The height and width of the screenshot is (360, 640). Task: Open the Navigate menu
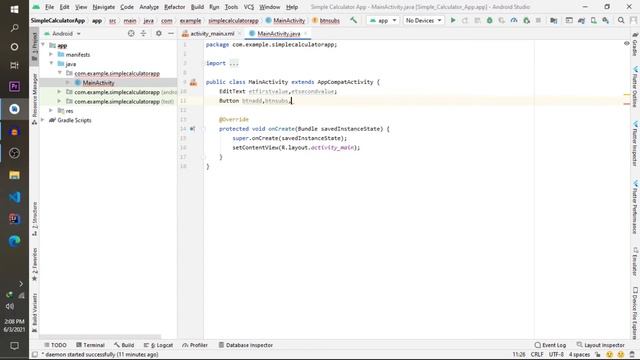coord(104,7)
